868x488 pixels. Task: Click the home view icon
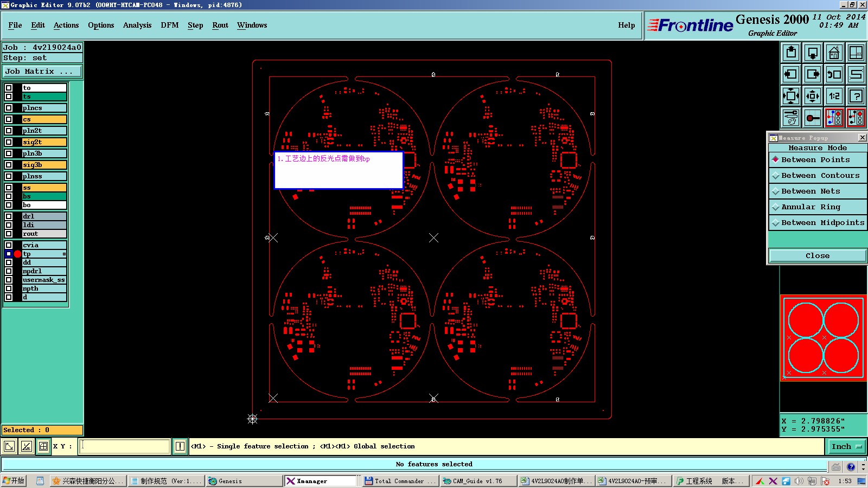click(834, 53)
